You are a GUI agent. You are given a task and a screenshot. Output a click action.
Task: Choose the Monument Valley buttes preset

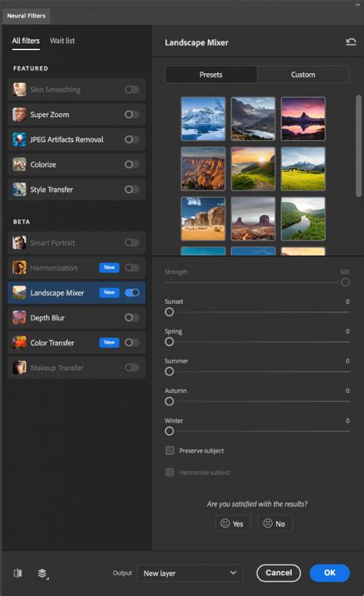pos(253,219)
